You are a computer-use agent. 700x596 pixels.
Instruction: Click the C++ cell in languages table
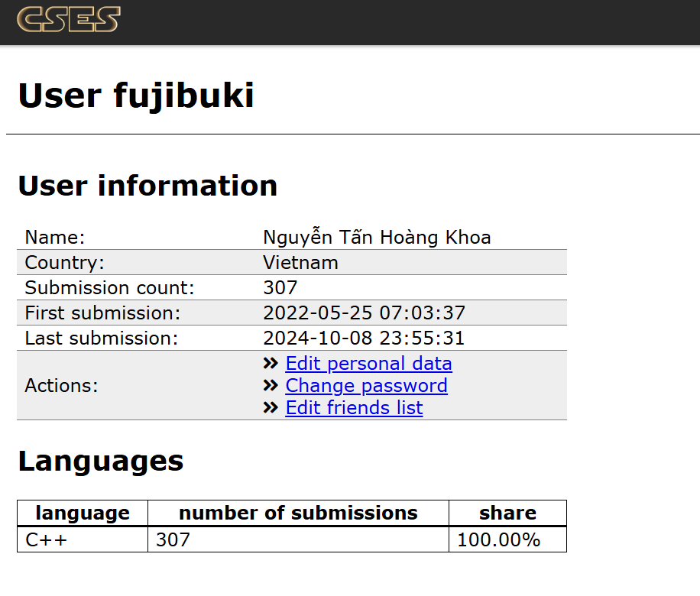(x=46, y=540)
